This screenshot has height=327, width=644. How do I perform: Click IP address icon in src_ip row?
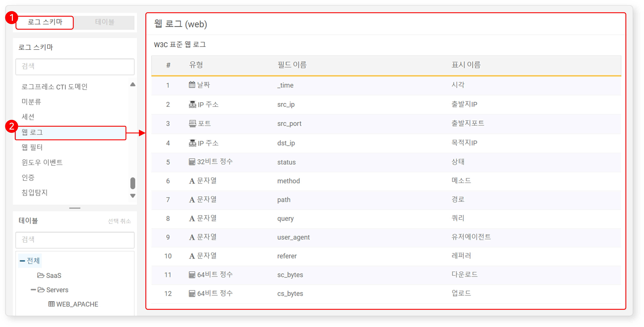[192, 104]
